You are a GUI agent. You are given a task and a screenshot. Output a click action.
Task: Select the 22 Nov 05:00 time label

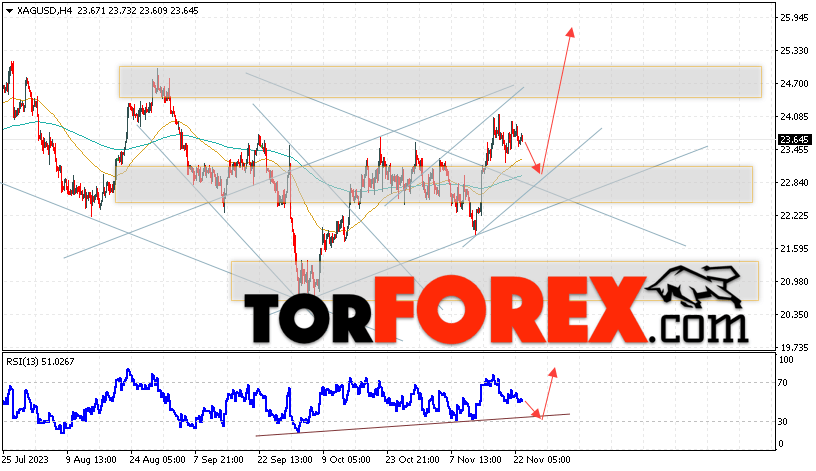(x=542, y=460)
